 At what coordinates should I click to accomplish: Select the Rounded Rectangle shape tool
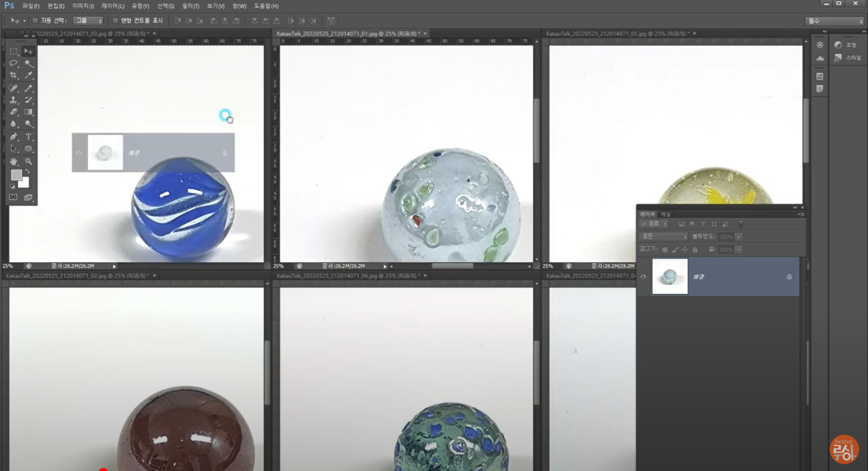tap(29, 149)
